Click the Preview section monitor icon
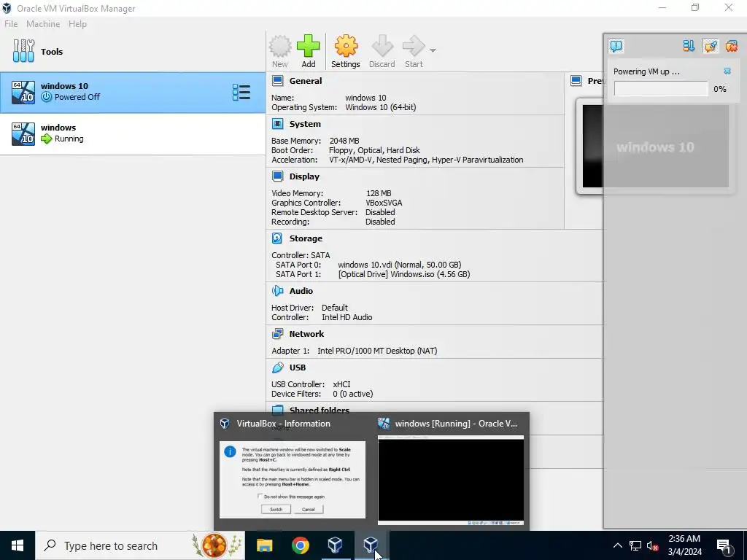This screenshot has width=747, height=560. click(576, 81)
